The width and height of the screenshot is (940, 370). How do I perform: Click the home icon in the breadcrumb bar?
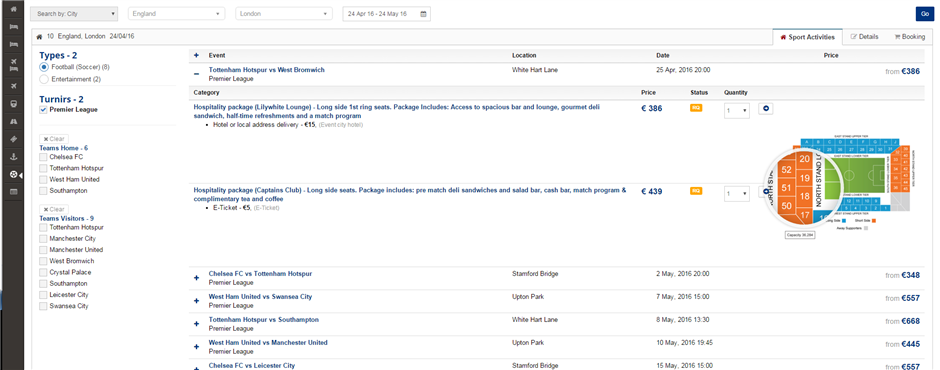tap(39, 37)
